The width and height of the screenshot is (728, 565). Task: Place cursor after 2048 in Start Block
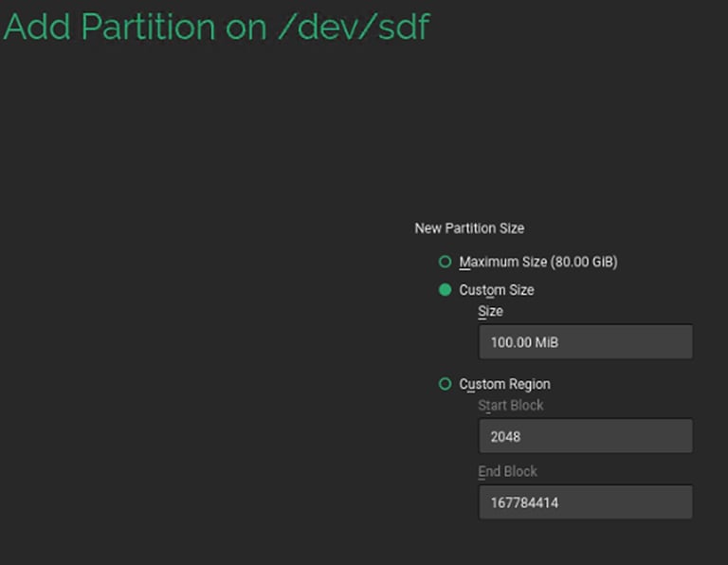coord(523,437)
